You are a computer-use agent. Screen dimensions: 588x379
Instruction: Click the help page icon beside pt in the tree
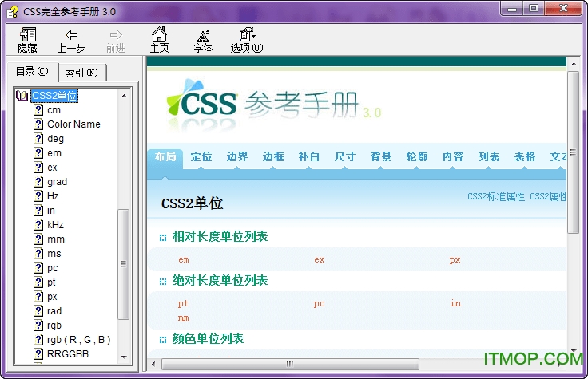[38, 282]
